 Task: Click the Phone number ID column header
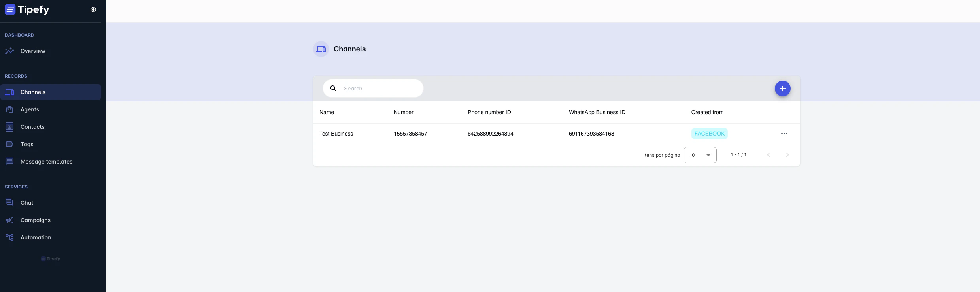tap(489, 112)
